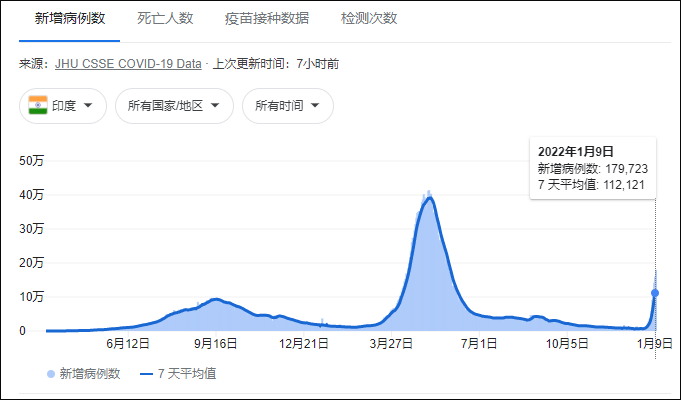Click the tooltip value 179,723
681x400 pixels.
coord(627,169)
